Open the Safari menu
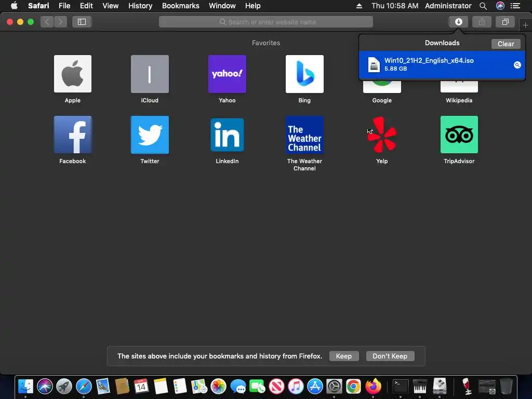 point(38,6)
